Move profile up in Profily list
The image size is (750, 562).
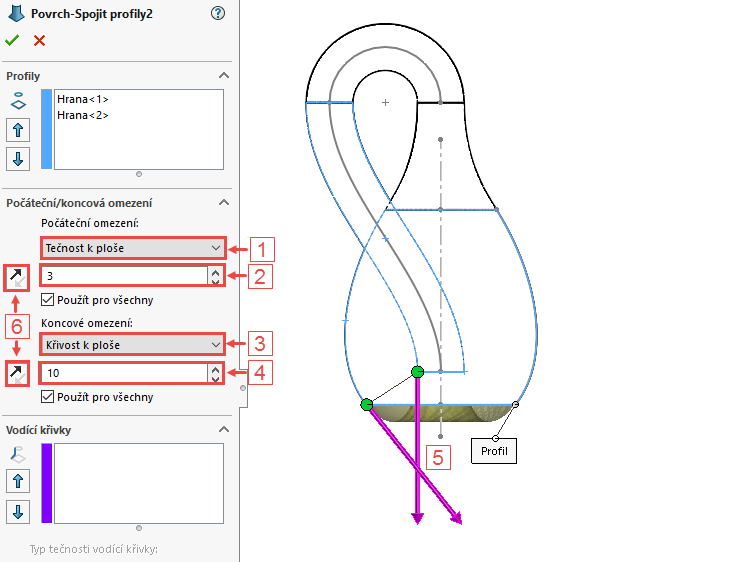point(18,130)
